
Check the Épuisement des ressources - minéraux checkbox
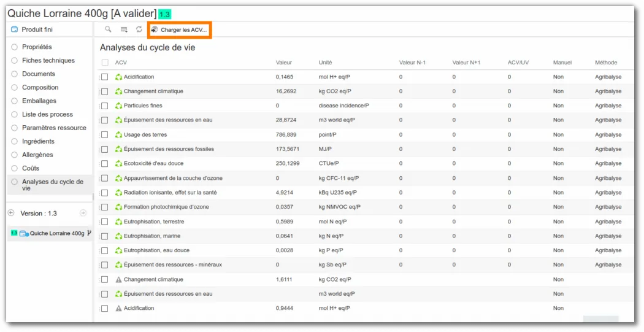pyautogui.click(x=105, y=264)
